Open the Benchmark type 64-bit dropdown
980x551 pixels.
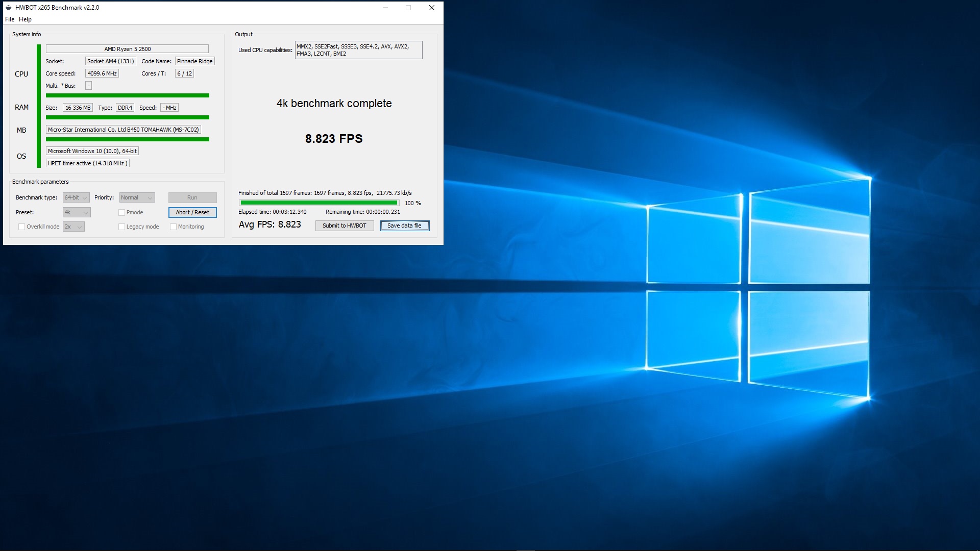point(76,197)
